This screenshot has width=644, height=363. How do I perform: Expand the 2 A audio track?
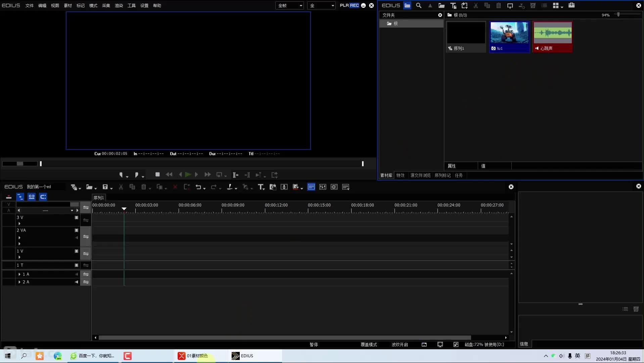click(19, 282)
